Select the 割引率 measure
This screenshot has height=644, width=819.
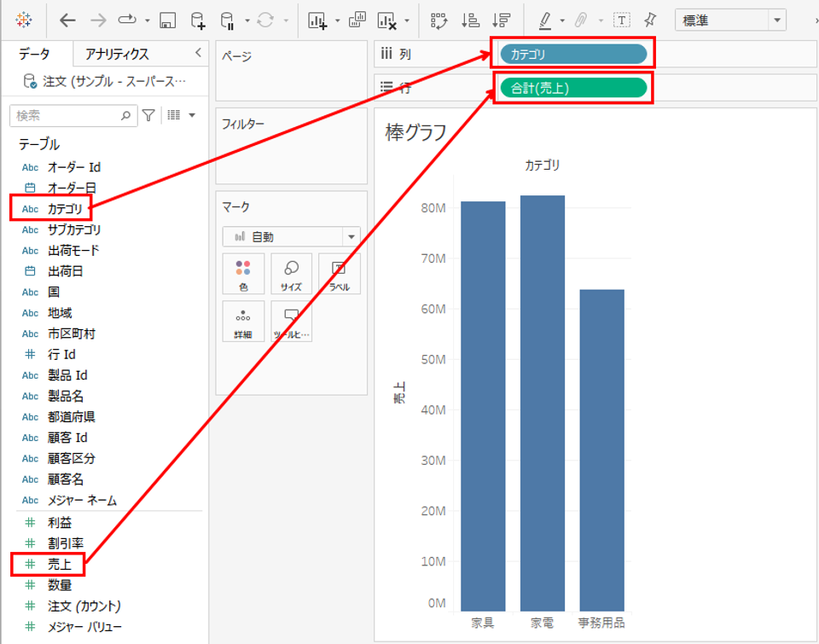point(66,543)
